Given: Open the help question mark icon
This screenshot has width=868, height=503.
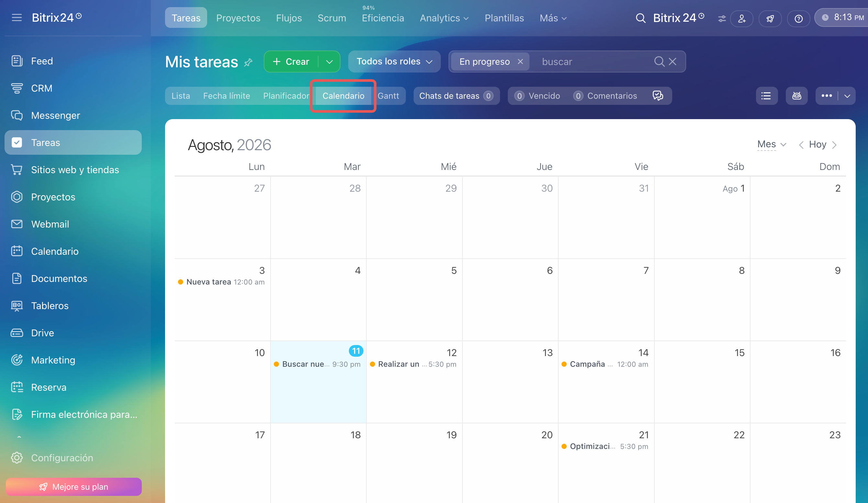Looking at the screenshot, I should pos(798,18).
